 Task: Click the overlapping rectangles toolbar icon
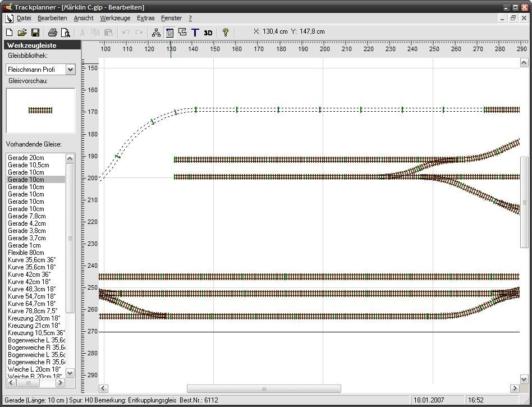click(182, 33)
